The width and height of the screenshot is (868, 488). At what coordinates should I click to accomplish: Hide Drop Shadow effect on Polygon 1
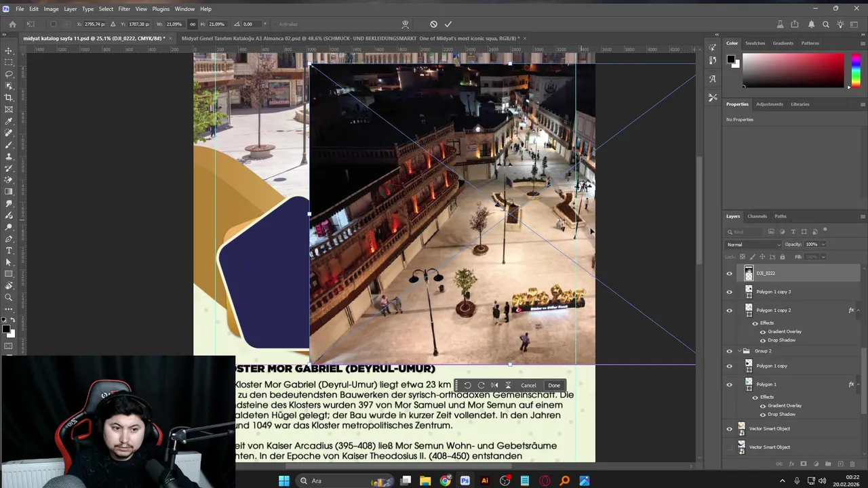pyautogui.click(x=763, y=414)
